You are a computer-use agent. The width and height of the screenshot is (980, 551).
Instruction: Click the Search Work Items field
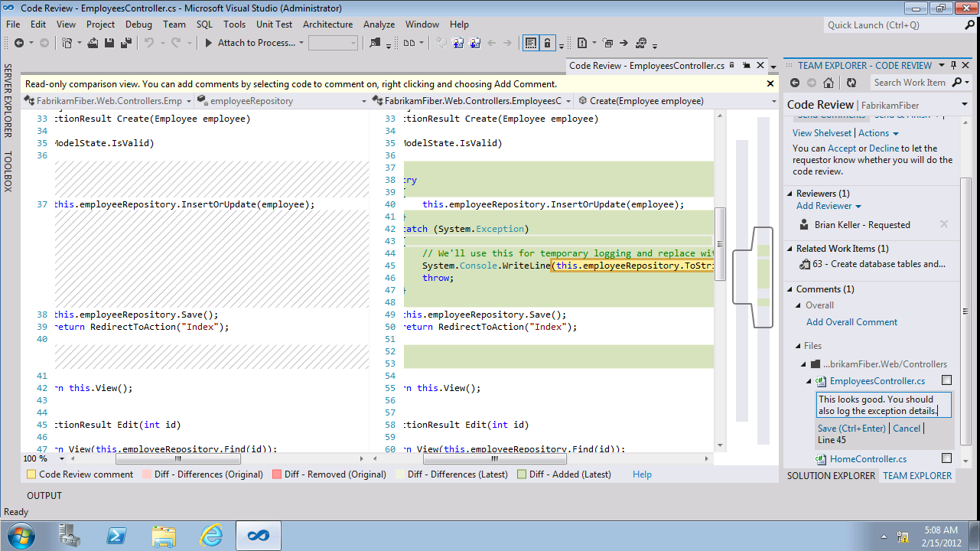point(909,83)
